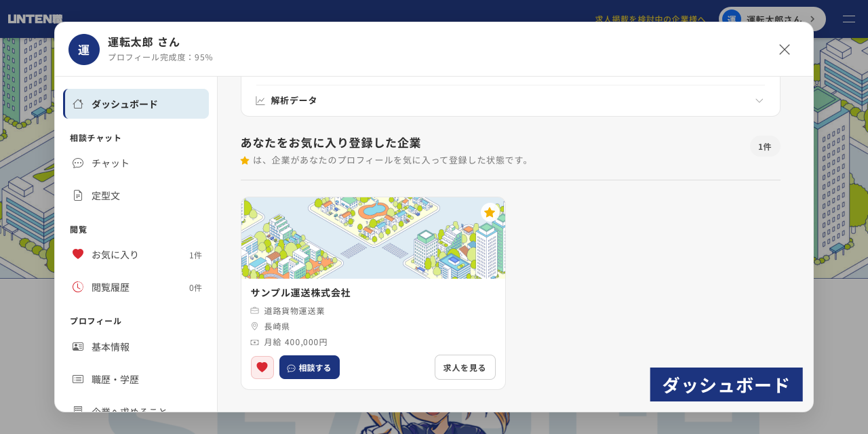868x434 pixels.
Task: Click the 運転太郎 さん name in header
Action: (x=144, y=42)
